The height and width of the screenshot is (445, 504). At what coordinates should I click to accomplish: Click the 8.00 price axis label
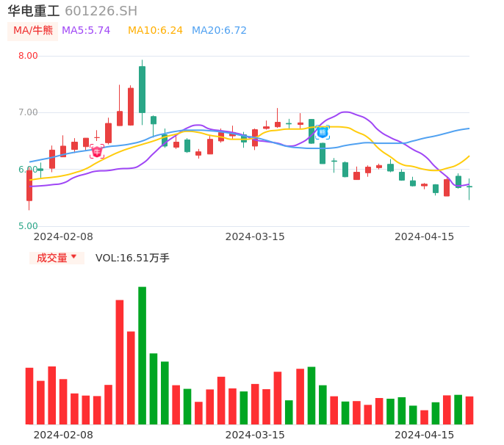click(28, 56)
